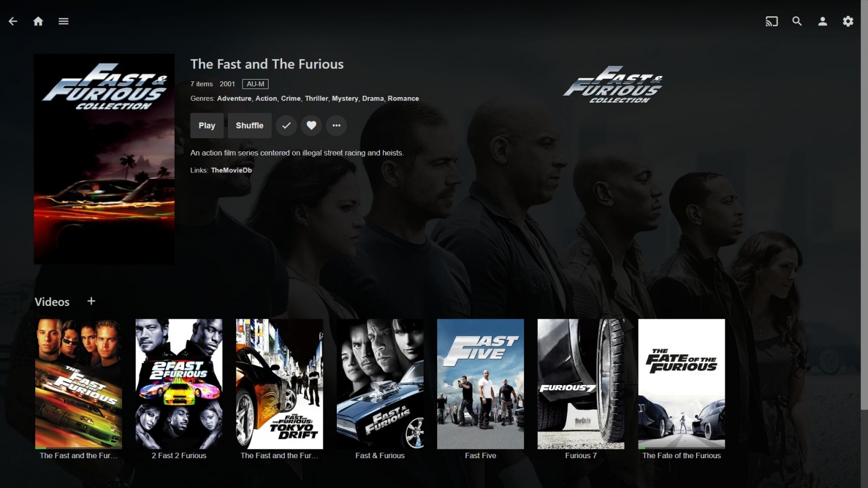Open the user profile icon
Viewport: 868px width, 488px height.
[822, 21]
